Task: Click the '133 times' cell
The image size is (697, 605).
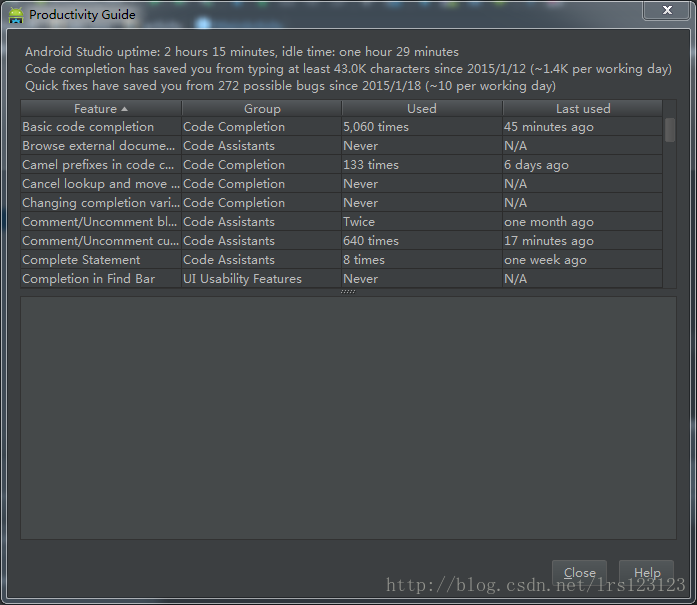Action: click(422, 165)
